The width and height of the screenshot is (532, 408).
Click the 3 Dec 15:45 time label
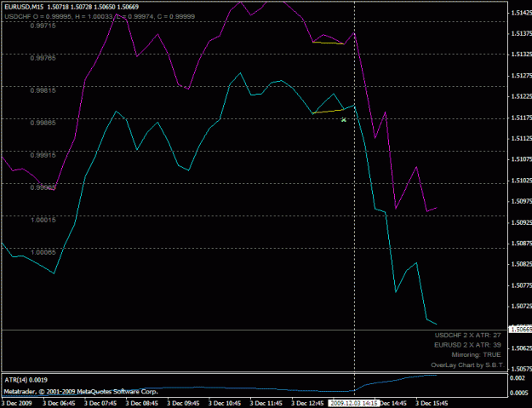coord(432,403)
